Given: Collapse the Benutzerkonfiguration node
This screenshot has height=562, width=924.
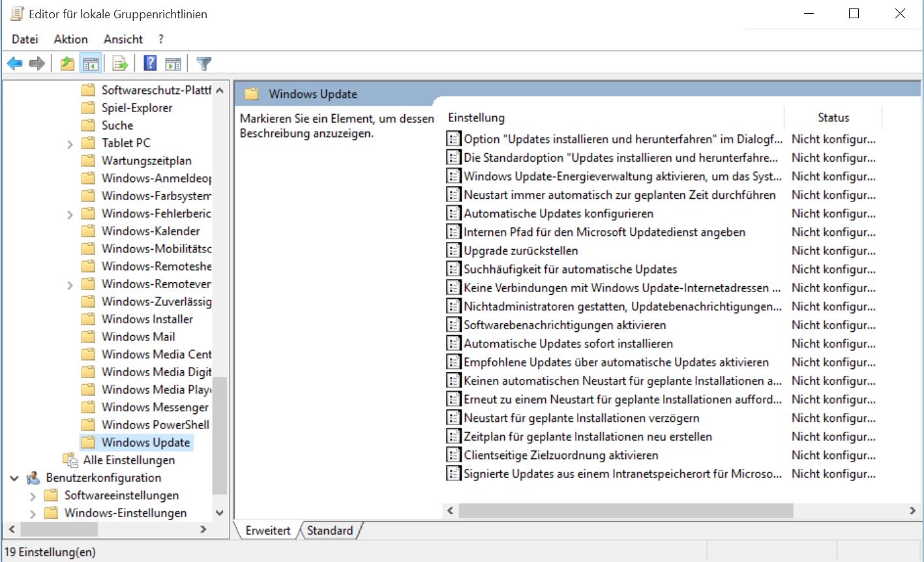Looking at the screenshot, I should coord(14,478).
